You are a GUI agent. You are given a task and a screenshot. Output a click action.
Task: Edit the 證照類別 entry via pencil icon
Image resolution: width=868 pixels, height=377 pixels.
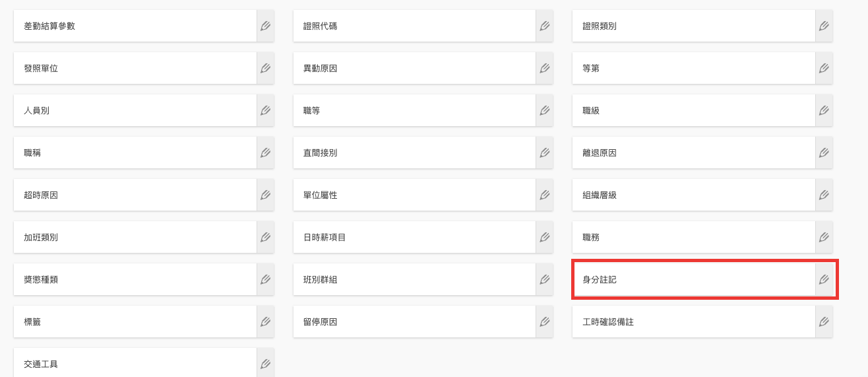[824, 26]
